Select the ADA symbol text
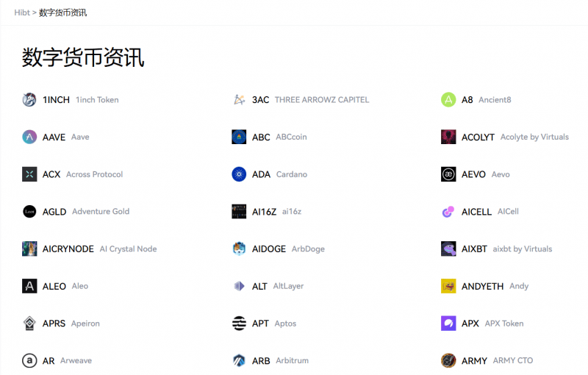 click(x=261, y=174)
